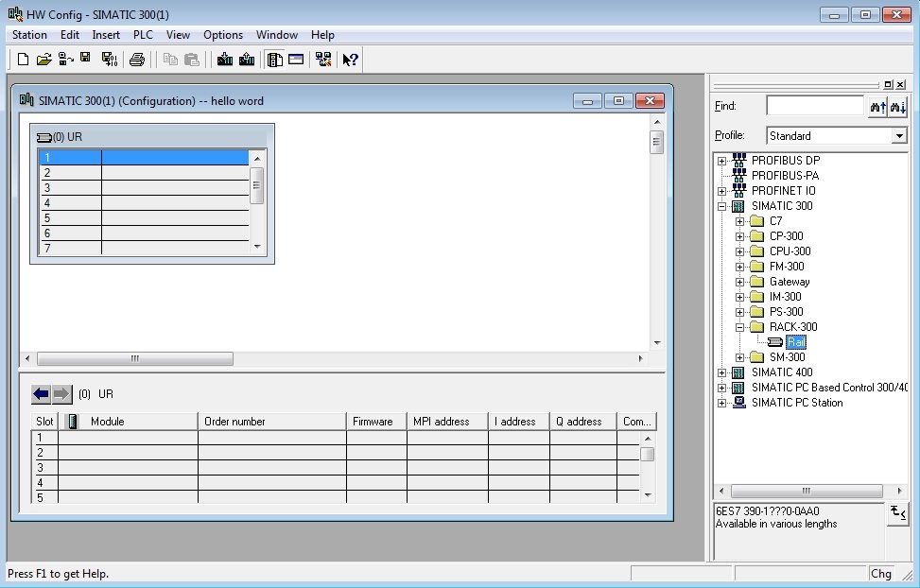The height and width of the screenshot is (588, 920).
Task: Click the Print toolbar icon
Action: pyautogui.click(x=137, y=60)
